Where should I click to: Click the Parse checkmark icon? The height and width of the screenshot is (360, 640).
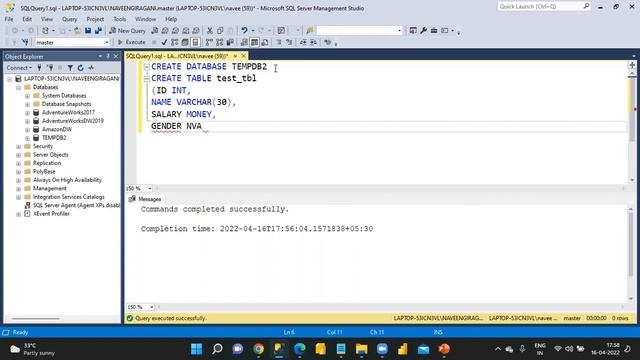[x=164, y=42]
